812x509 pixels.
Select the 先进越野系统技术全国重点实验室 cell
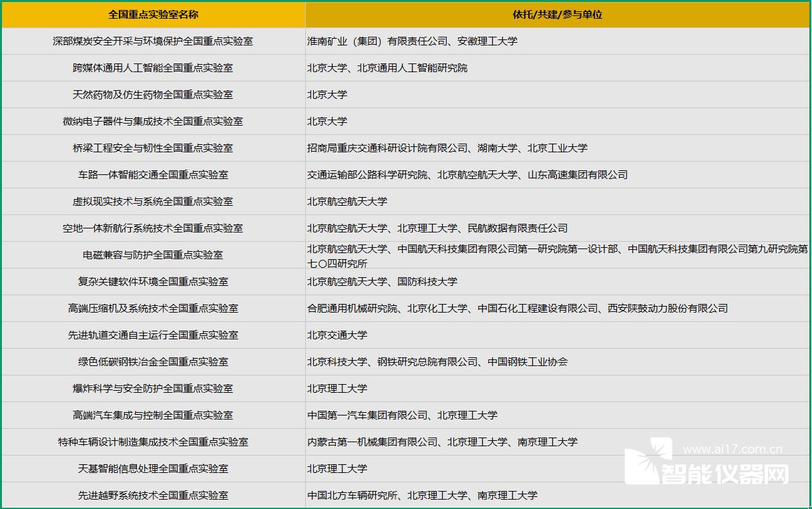pyautogui.click(x=153, y=495)
